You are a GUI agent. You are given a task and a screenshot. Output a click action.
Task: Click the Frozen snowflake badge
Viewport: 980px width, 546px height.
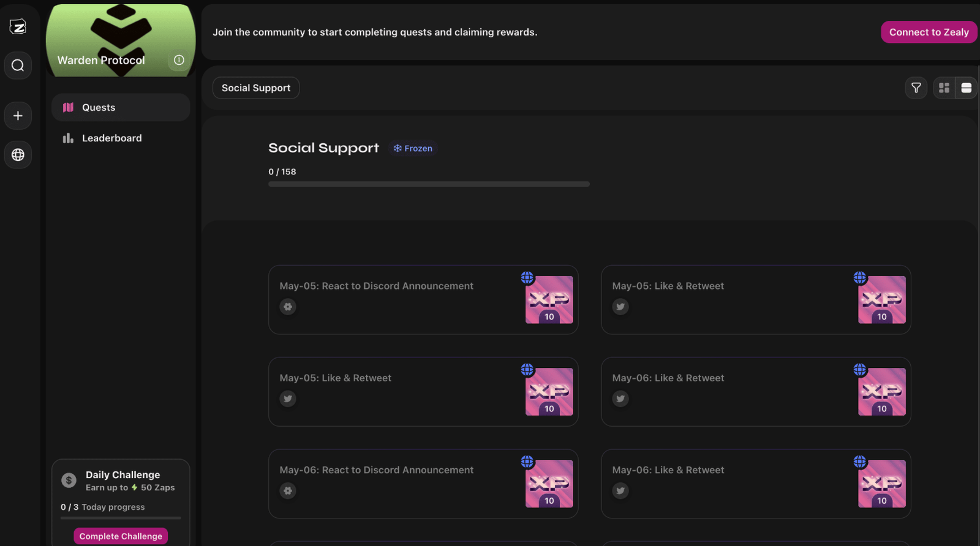413,148
